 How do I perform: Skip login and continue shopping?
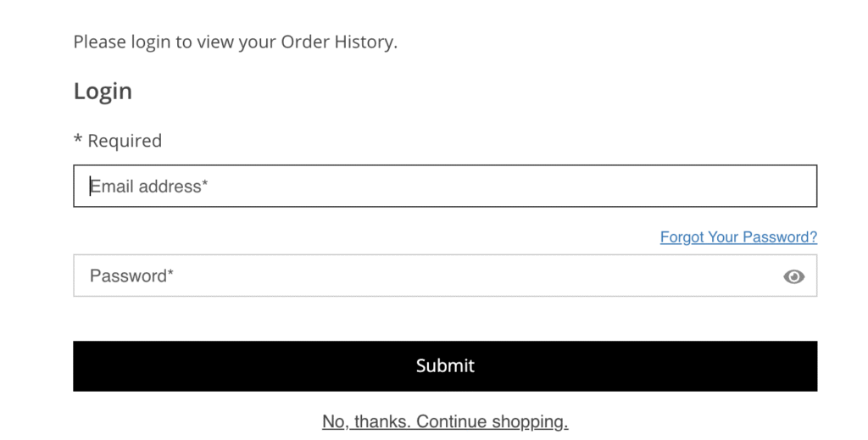(445, 421)
